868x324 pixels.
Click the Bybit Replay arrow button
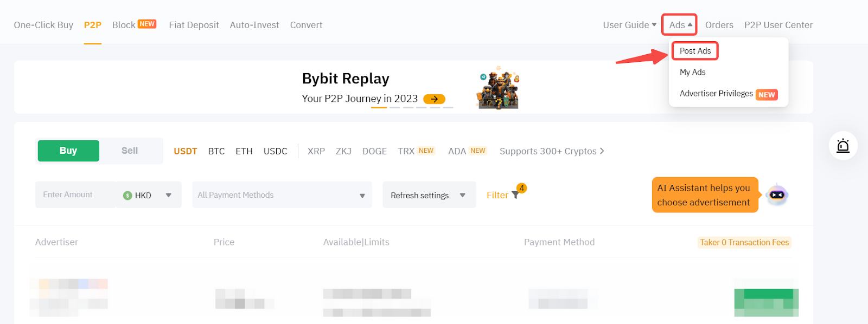click(434, 99)
